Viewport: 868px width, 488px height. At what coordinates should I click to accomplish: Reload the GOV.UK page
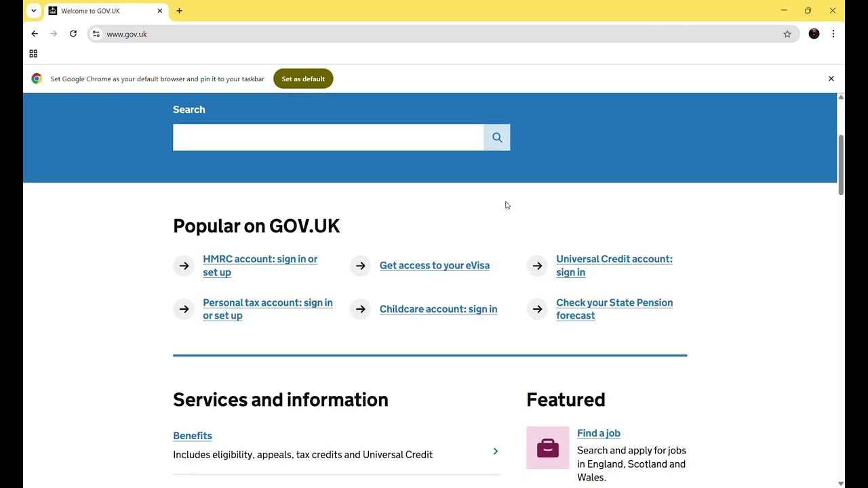(x=73, y=34)
